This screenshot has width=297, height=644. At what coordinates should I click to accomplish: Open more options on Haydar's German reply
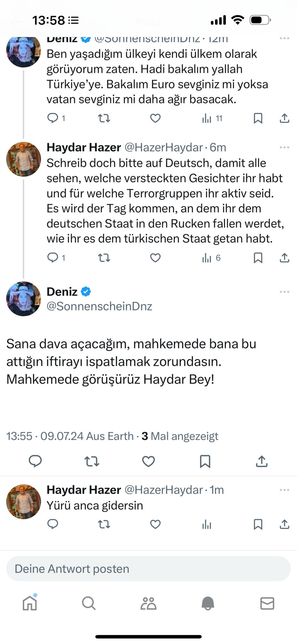click(x=284, y=147)
